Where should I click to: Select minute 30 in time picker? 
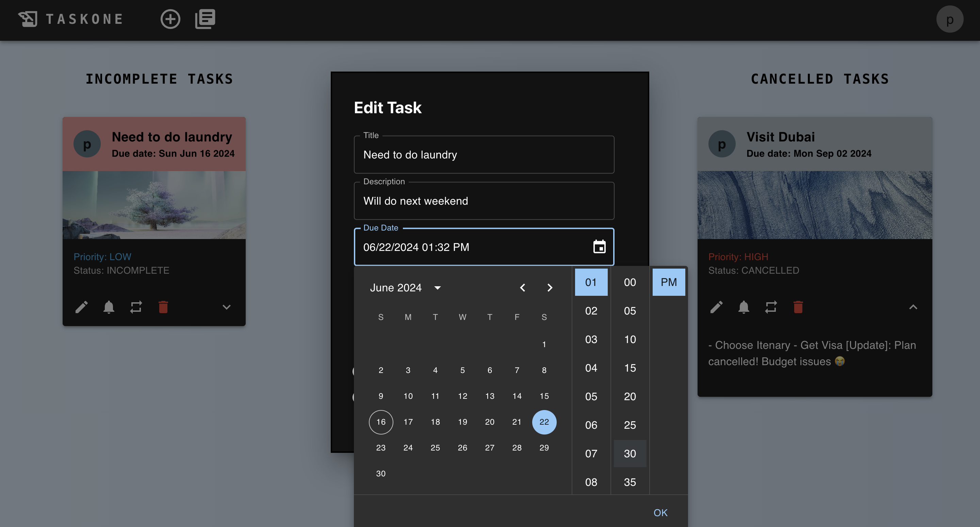pos(630,453)
